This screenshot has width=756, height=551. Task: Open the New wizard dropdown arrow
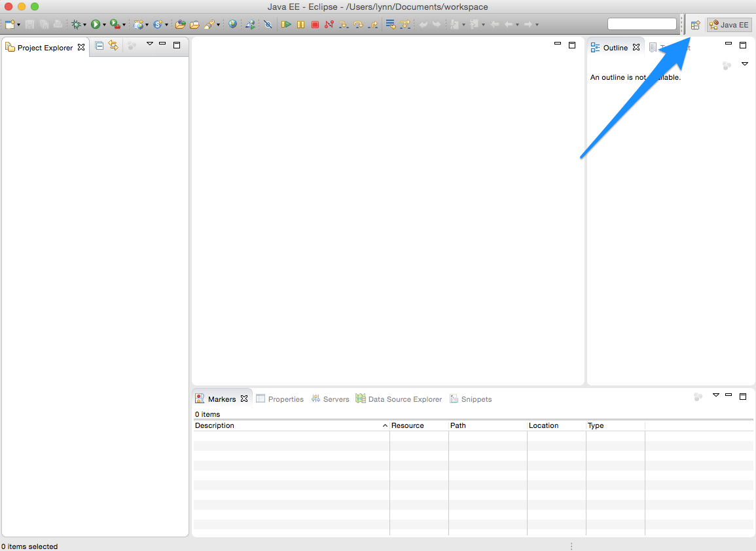[x=19, y=25]
